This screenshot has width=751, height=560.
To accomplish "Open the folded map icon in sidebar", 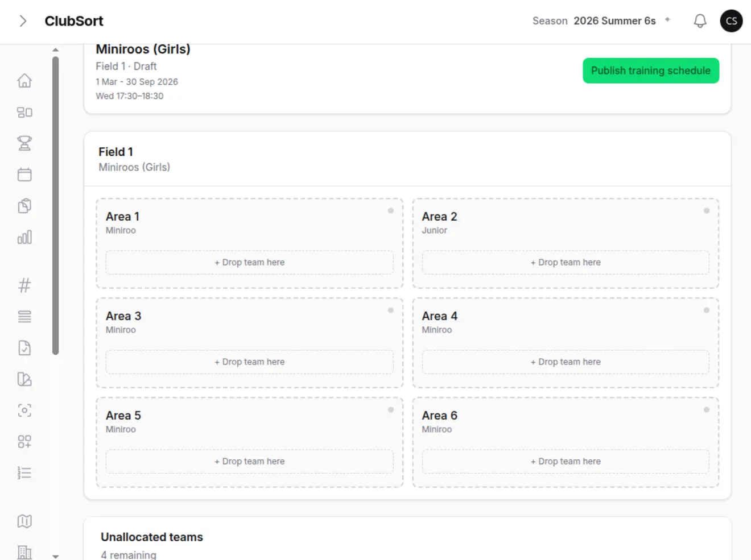I will point(24,521).
